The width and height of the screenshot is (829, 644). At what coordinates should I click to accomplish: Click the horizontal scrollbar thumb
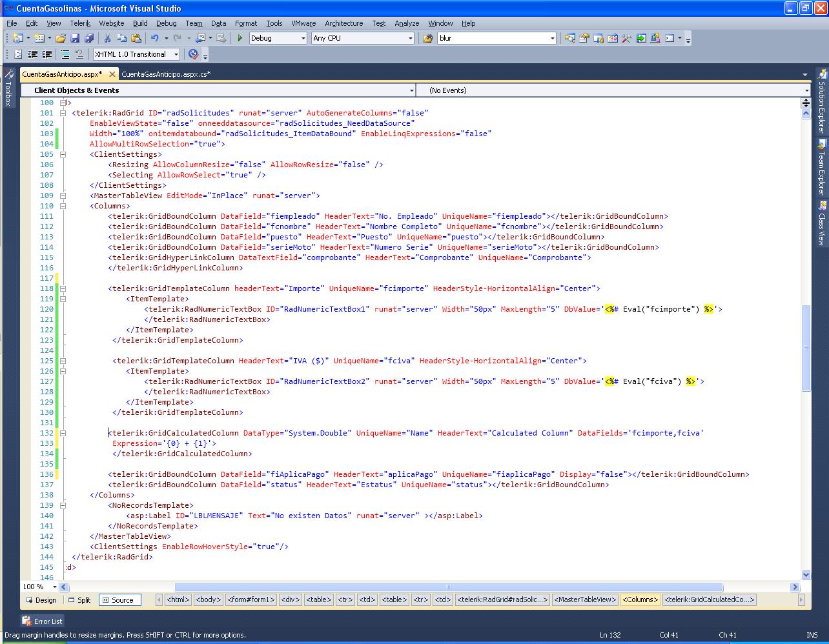point(448,587)
